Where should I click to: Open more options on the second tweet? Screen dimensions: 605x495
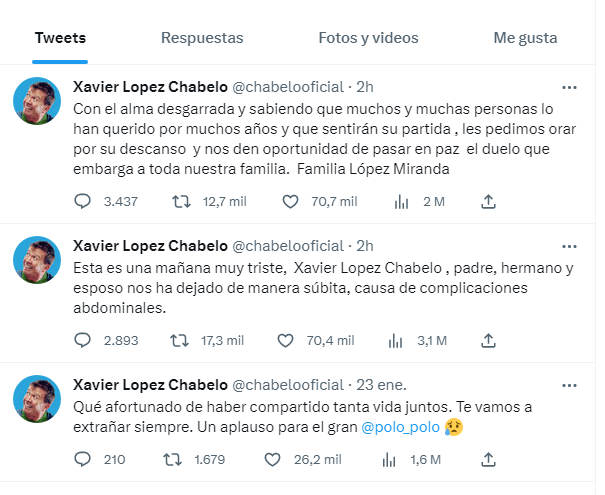point(568,246)
